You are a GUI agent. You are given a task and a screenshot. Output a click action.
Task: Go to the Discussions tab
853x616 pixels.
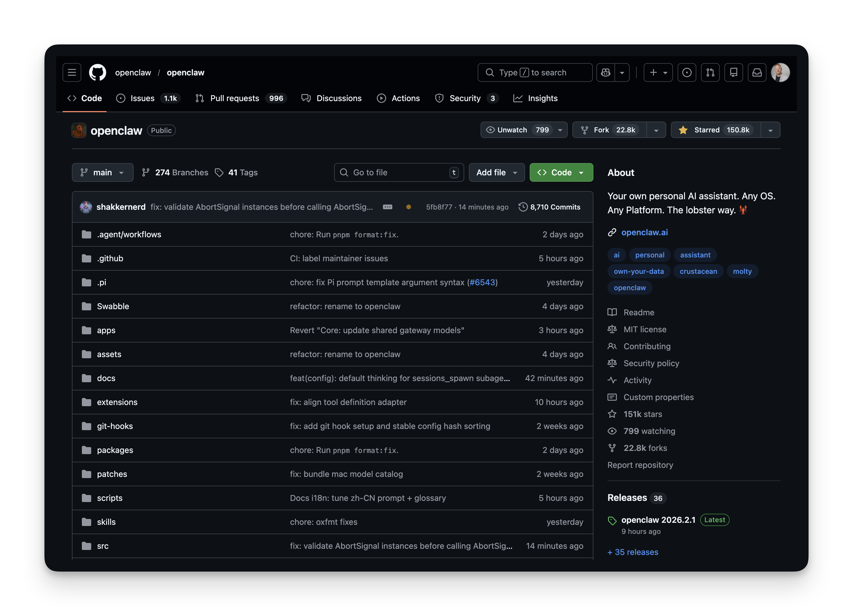331,98
